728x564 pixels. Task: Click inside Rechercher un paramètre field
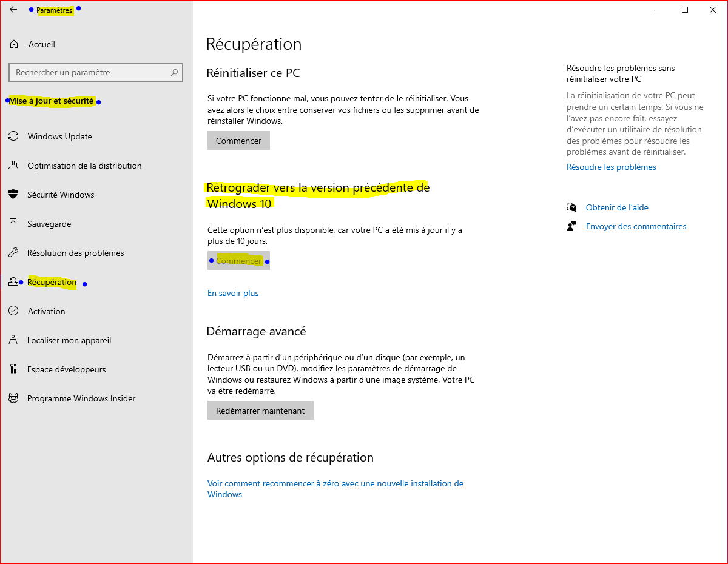(x=96, y=73)
